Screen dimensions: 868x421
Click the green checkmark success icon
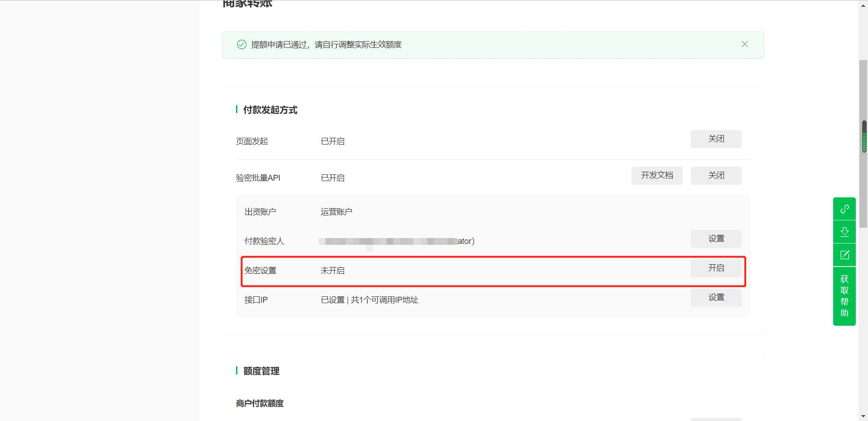[x=242, y=45]
